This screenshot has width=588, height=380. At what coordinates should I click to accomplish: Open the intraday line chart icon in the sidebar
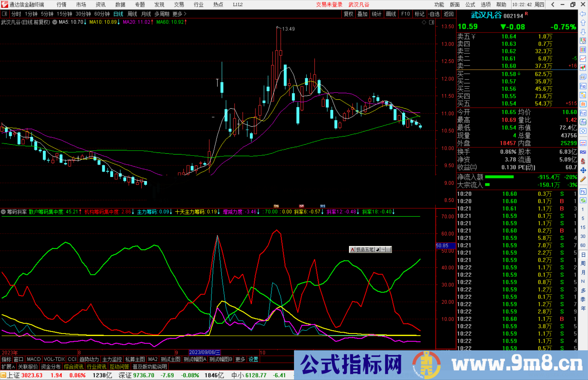click(x=583, y=59)
